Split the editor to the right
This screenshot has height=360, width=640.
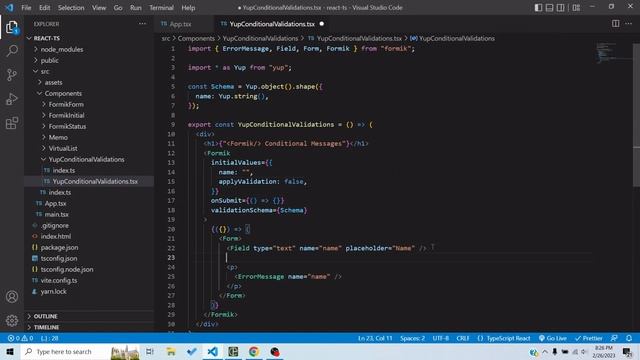[616, 24]
